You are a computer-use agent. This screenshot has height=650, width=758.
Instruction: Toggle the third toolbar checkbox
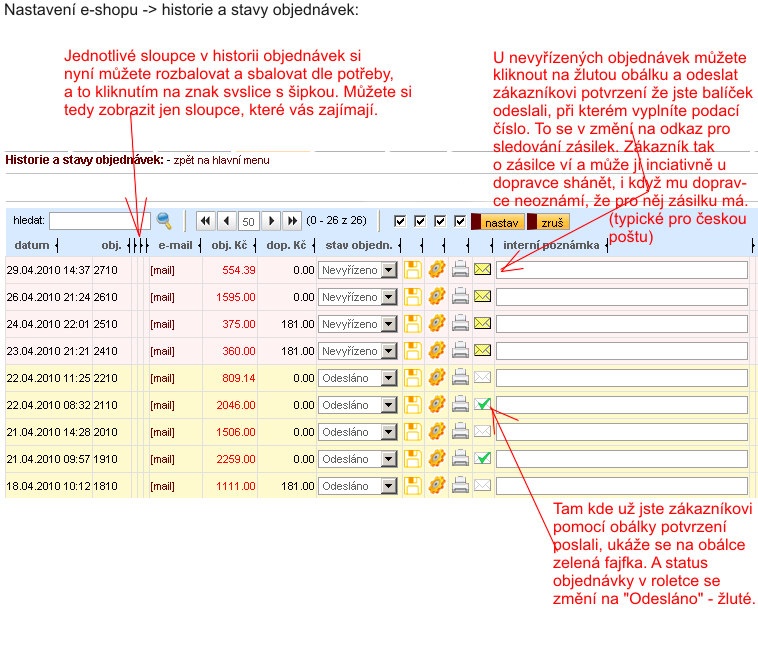coord(440,221)
